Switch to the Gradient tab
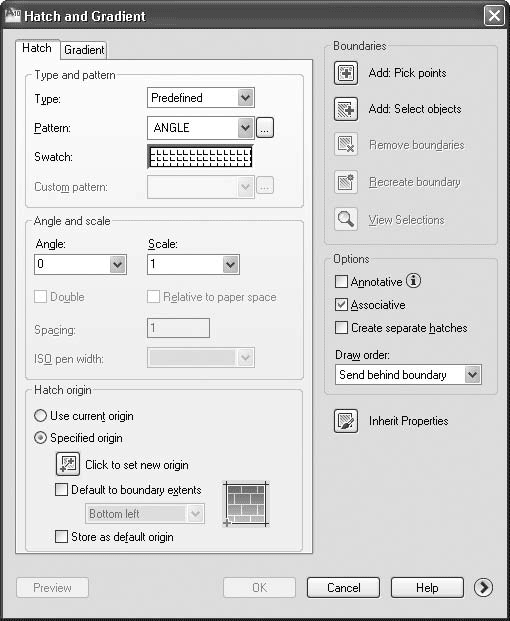 [84, 50]
